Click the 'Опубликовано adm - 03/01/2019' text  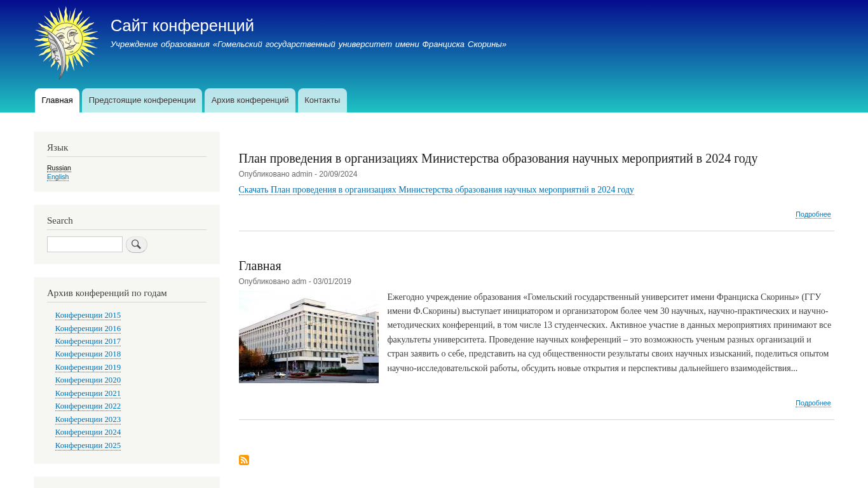[295, 281]
